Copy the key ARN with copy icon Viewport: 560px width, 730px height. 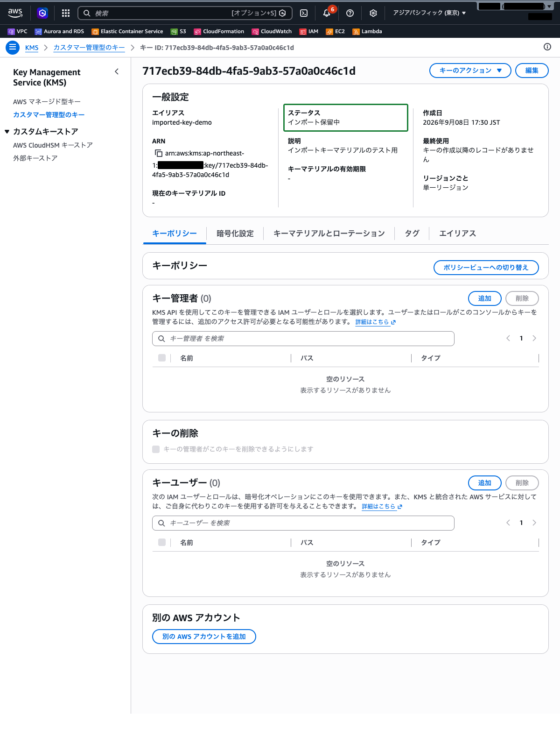159,153
